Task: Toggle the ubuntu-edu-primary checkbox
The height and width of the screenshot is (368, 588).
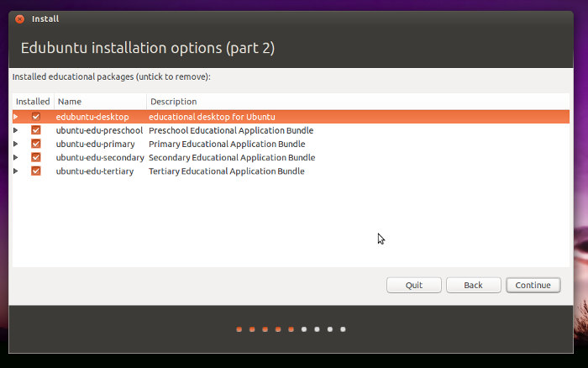Action: 35,144
